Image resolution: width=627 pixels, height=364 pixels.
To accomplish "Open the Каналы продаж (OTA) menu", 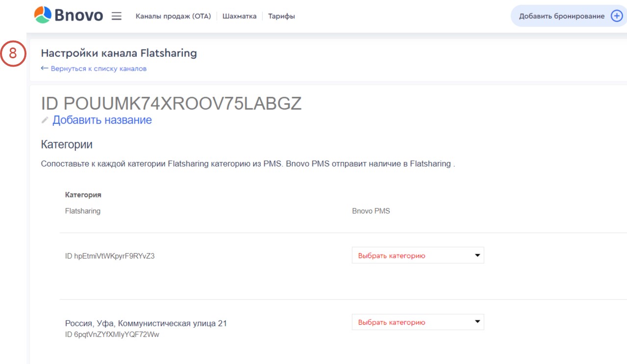I will (x=173, y=16).
